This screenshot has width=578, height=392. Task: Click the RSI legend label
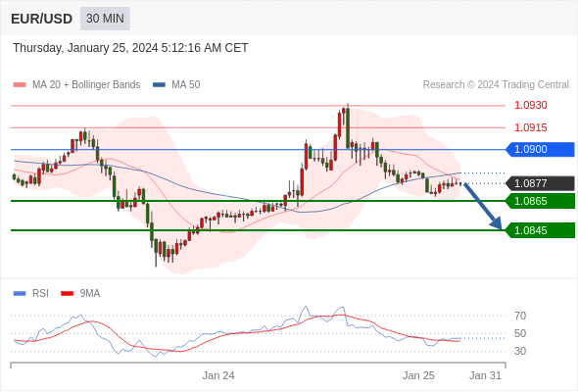[x=40, y=294]
